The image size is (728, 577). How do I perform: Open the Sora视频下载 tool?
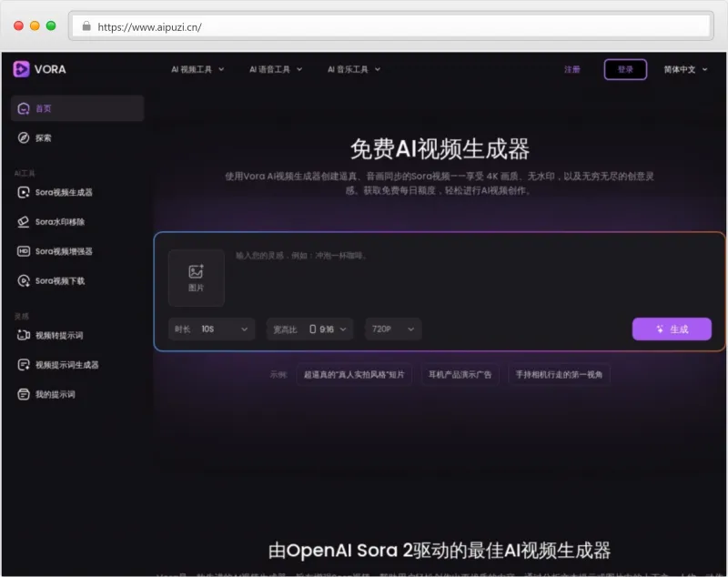coord(57,281)
